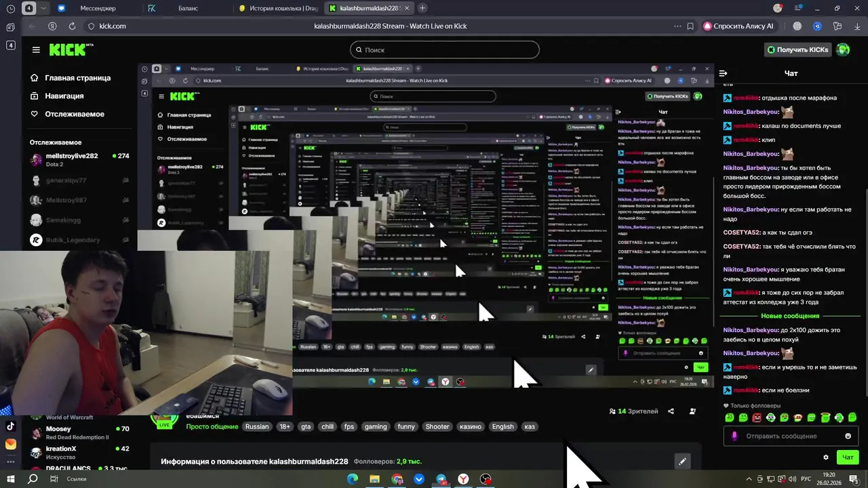The height and width of the screenshot is (488, 868).
Task: Open Отслеживаемое in the sidebar
Action: coord(67,114)
